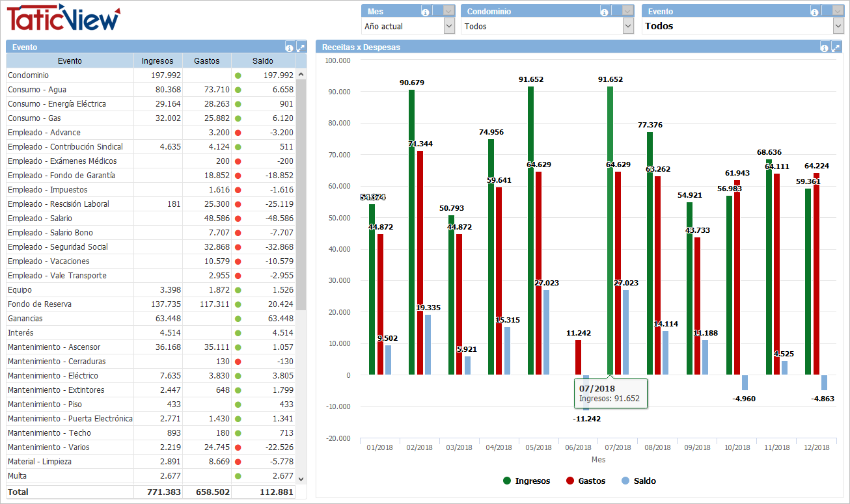Click the TaticView logo
Image resolution: width=850 pixels, height=504 pixels.
(64, 18)
